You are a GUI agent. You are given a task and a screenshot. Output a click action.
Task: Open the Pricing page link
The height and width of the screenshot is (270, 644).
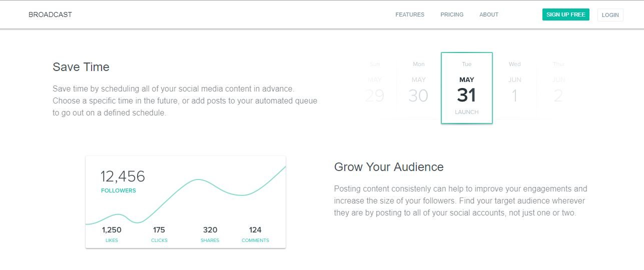[x=452, y=14]
